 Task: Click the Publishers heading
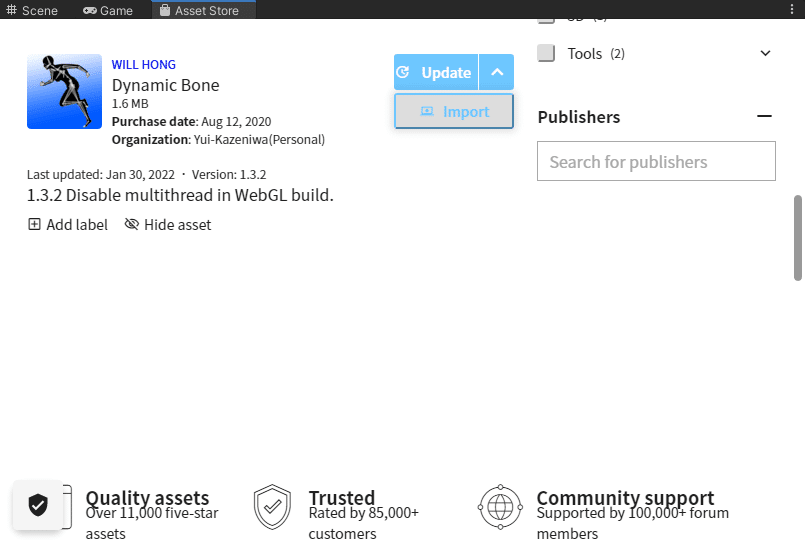(579, 117)
